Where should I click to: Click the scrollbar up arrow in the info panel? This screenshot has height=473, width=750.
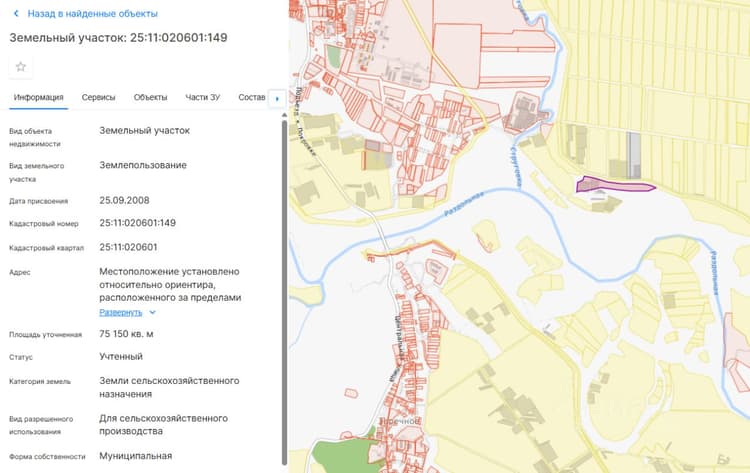[x=285, y=115]
